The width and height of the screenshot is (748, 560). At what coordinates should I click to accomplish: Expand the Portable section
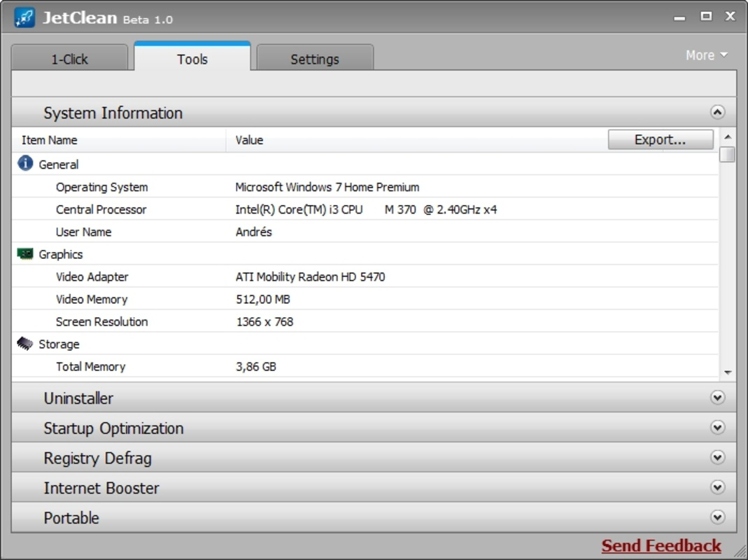click(x=717, y=517)
